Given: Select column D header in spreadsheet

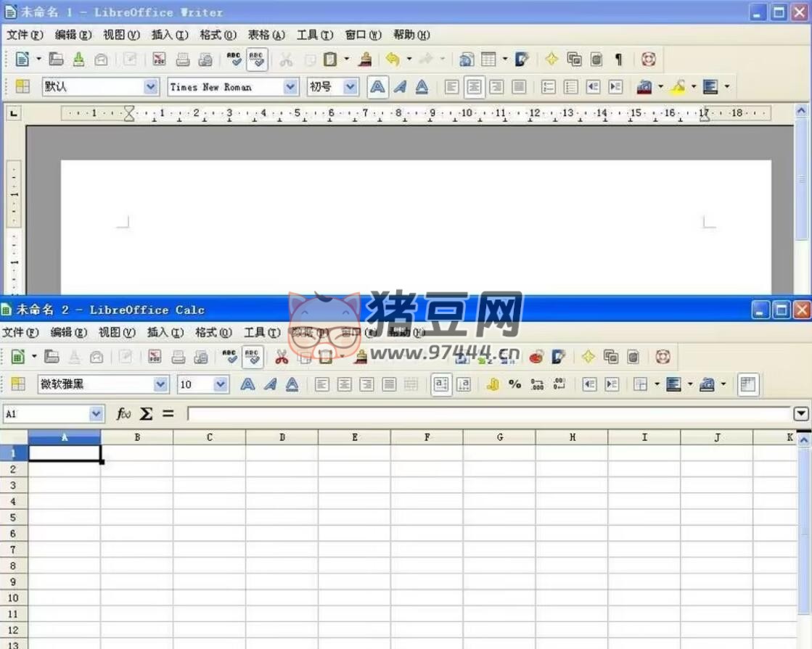Looking at the screenshot, I should pos(282,437).
